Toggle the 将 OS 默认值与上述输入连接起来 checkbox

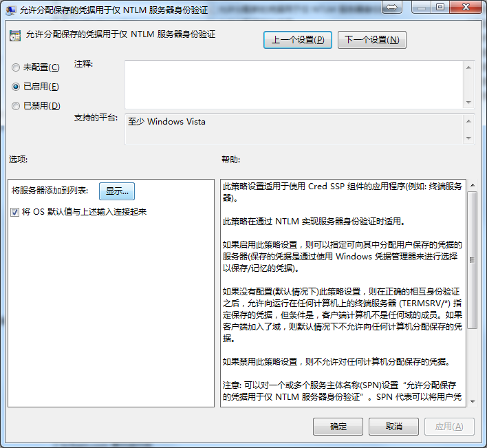pyautogui.click(x=15, y=212)
